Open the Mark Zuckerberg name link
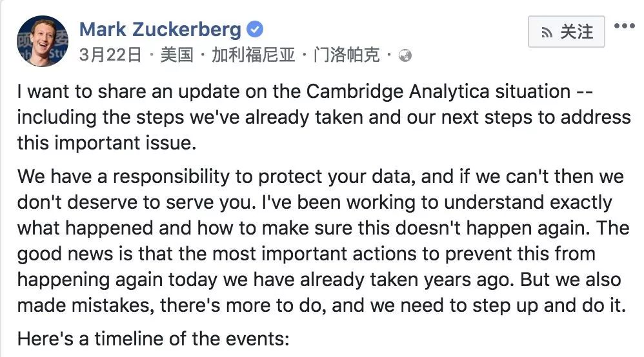644x357 pixels. coord(160,30)
